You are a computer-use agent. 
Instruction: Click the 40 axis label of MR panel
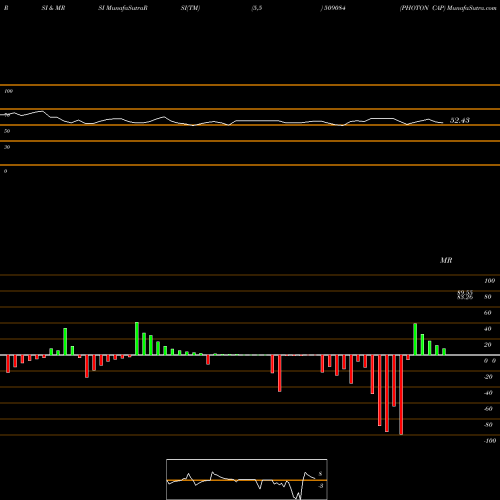488,329
